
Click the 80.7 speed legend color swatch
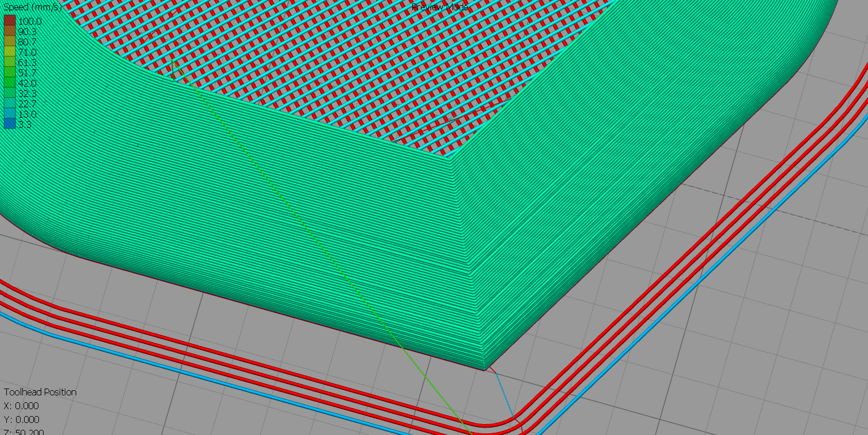pyautogui.click(x=10, y=42)
